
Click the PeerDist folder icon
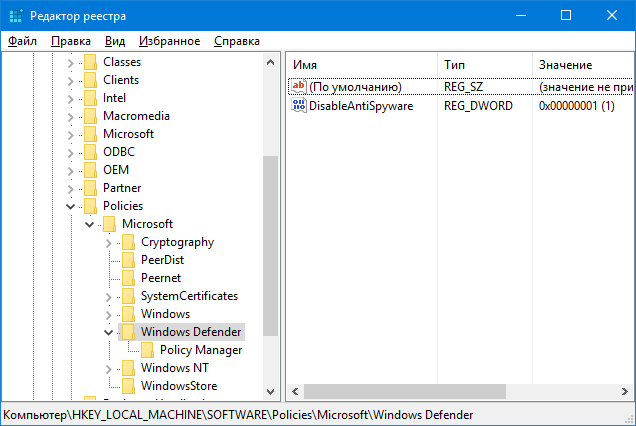(129, 260)
